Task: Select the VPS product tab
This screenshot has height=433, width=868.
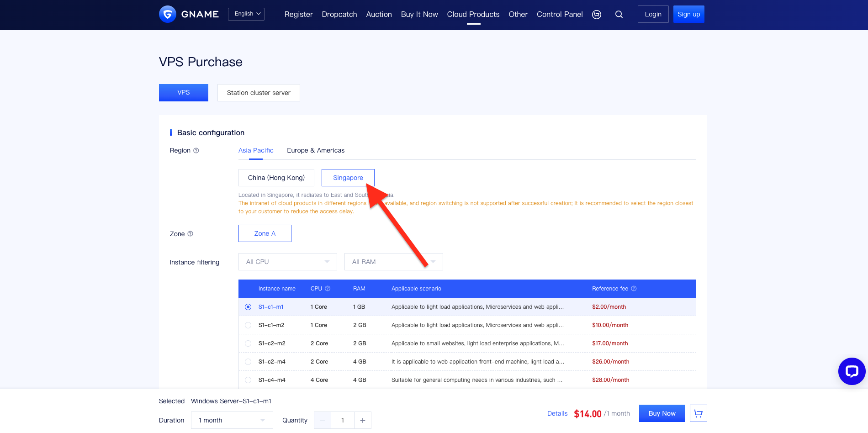Action: pyautogui.click(x=184, y=93)
